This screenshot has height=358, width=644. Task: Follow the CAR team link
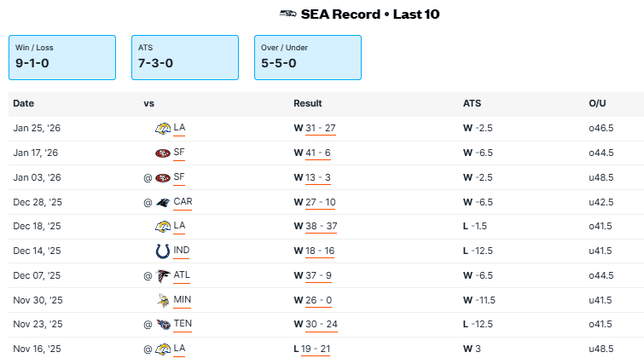(x=183, y=202)
